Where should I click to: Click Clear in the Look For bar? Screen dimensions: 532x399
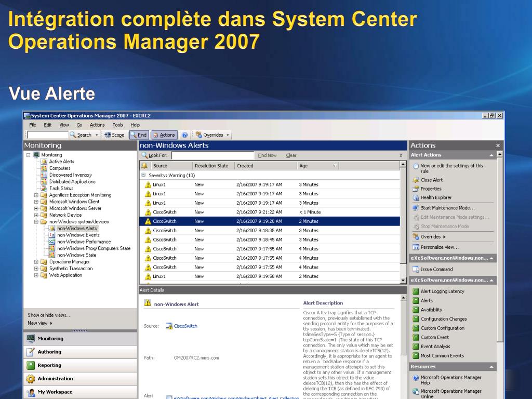point(291,155)
